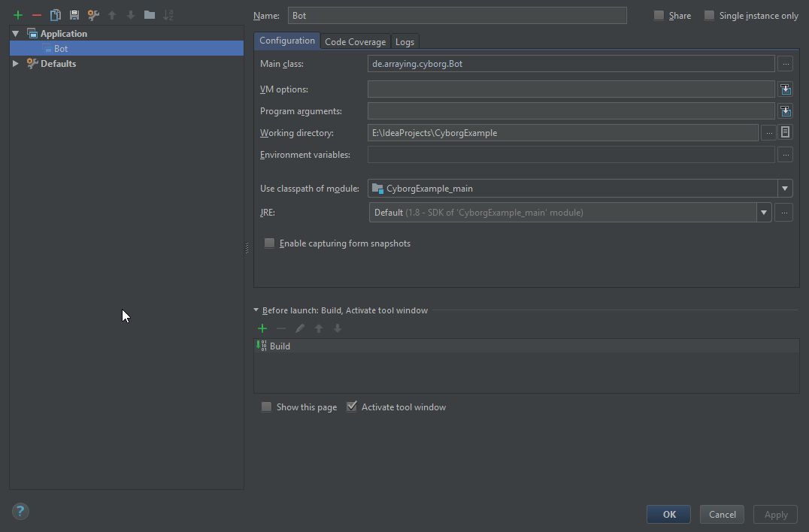The height and width of the screenshot is (532, 809).
Task: Enable Single instance only
Action: 710,16
